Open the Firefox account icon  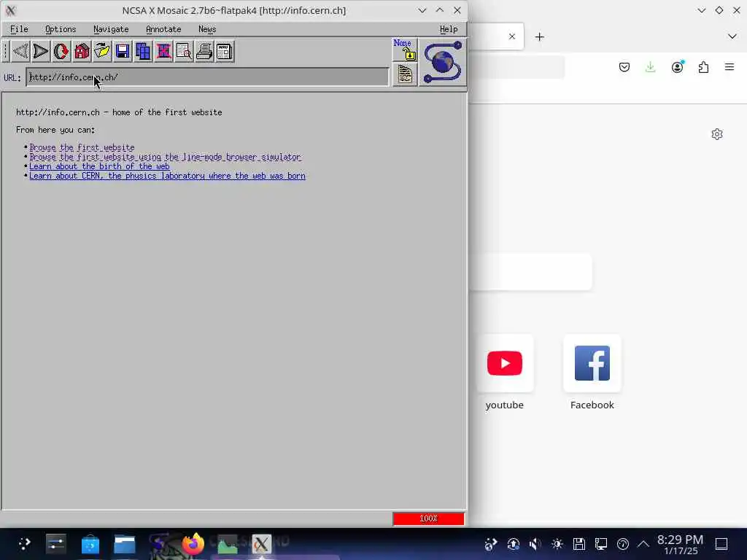point(677,67)
